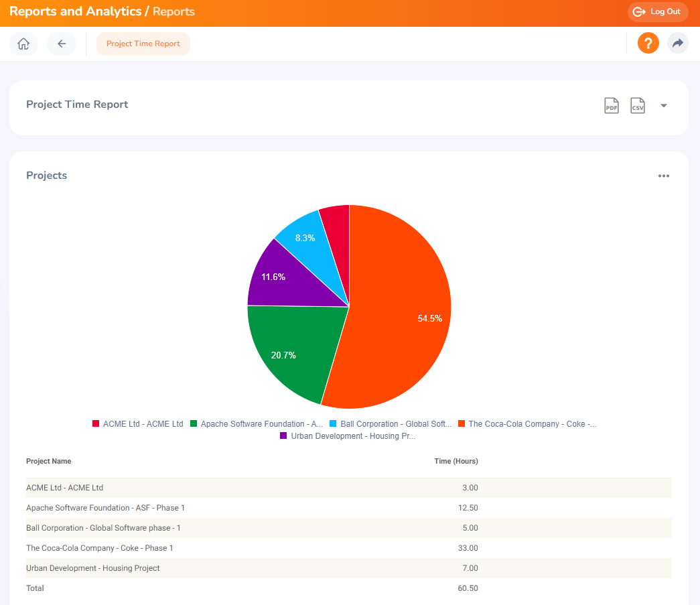Click the 3.00 hours value
This screenshot has height=605, width=700.
(470, 488)
